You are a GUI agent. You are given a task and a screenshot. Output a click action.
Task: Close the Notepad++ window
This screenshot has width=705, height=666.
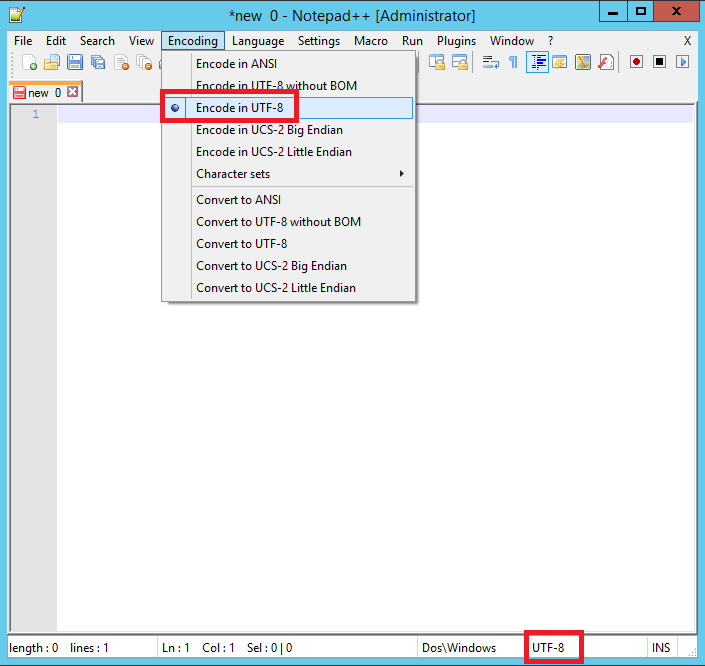676,12
